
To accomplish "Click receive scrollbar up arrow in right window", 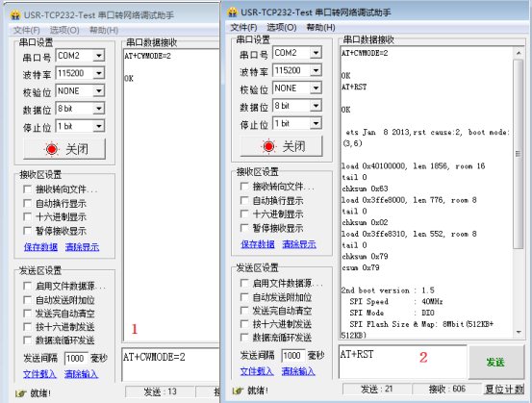I will coord(519,53).
